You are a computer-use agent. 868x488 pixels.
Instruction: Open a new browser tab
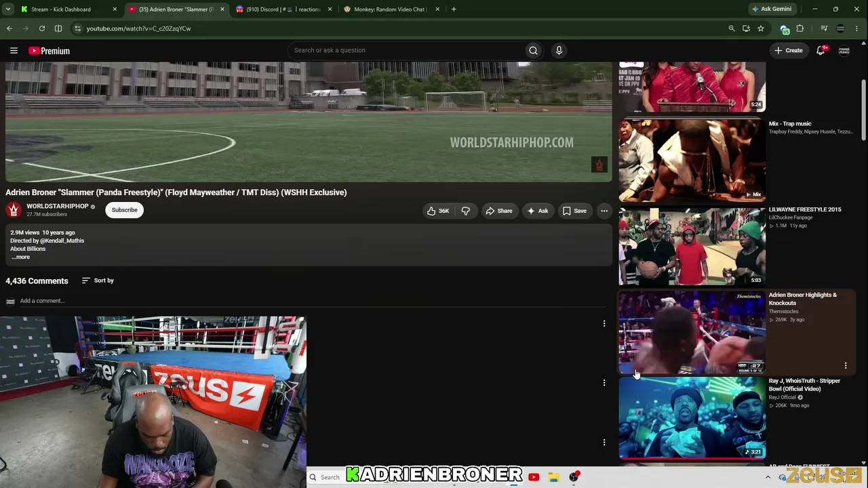click(454, 9)
